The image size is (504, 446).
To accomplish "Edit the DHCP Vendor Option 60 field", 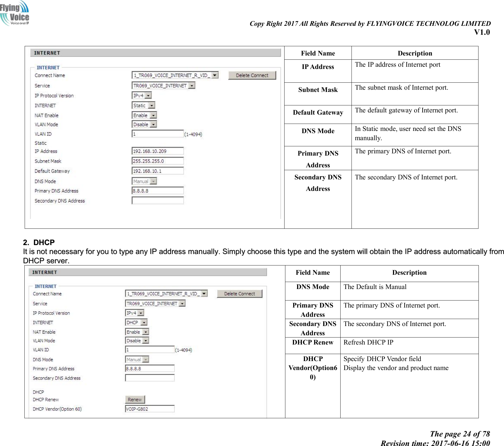I will 149,409.
